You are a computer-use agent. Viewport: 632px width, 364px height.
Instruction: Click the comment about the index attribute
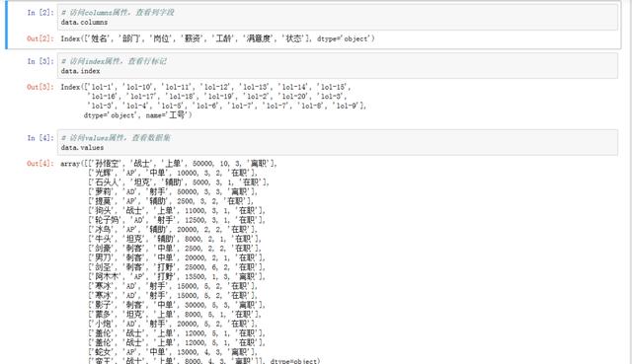pos(114,61)
